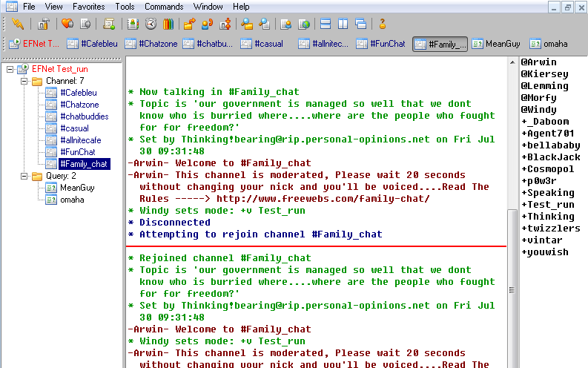Click the tile horizontally window icon
Image resolution: width=588 pixels, height=368 pixels.
coord(326,24)
